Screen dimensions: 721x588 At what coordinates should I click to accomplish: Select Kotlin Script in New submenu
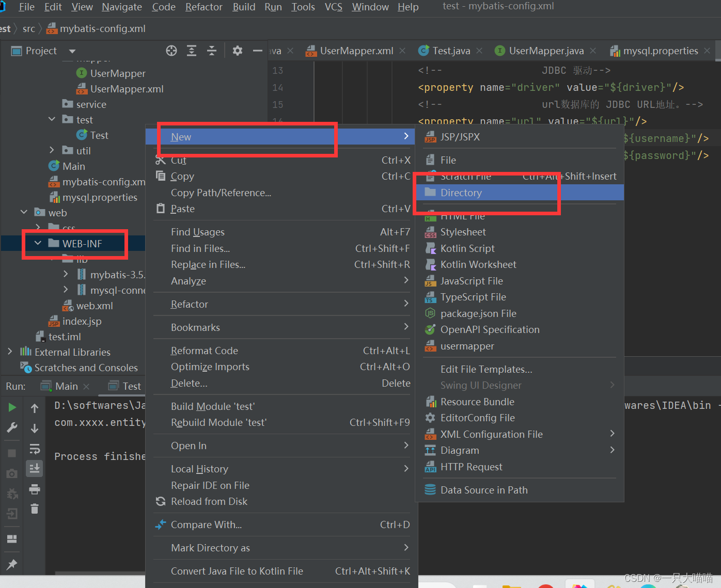click(520, 248)
